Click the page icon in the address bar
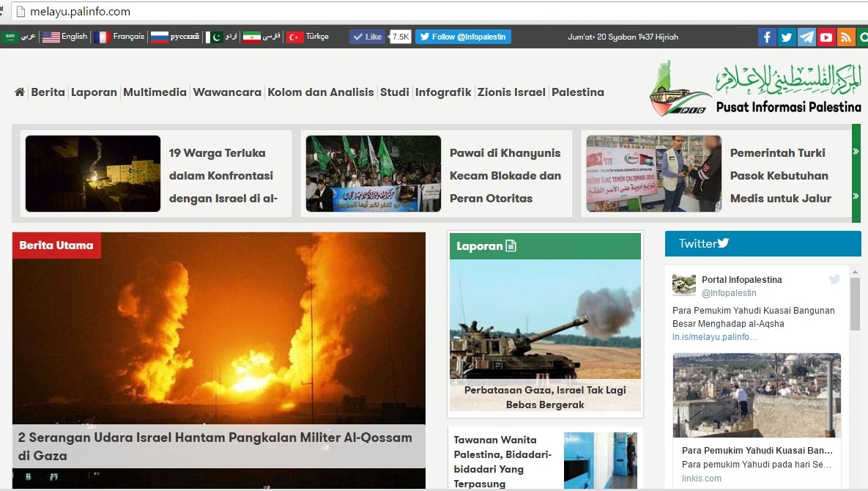 pyautogui.click(x=21, y=11)
